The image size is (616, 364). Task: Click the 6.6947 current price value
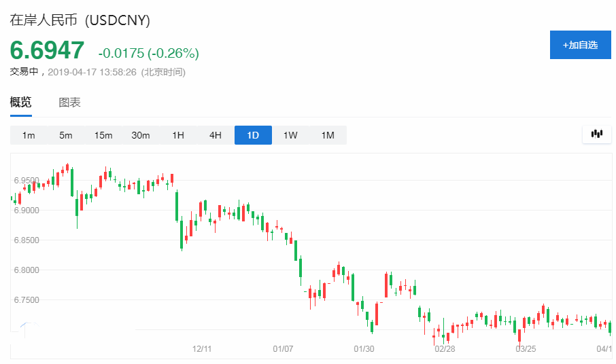tap(47, 51)
